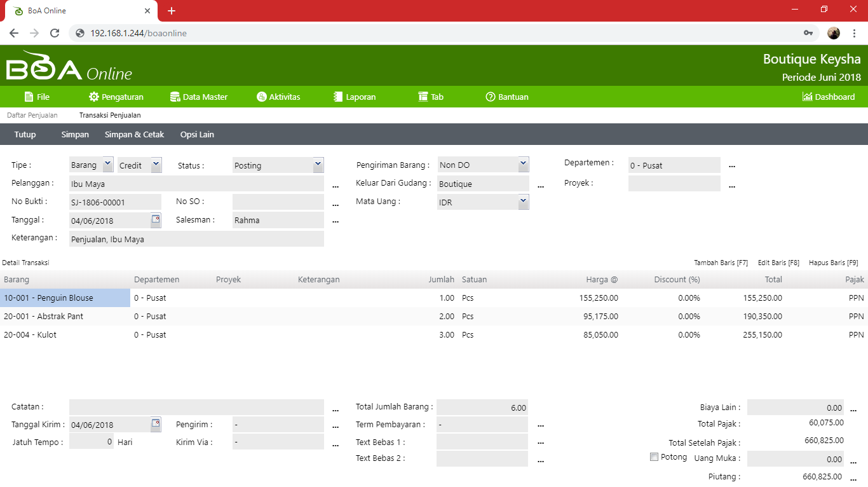Expand the Status Posting dropdown
Viewport: 868px width, 487px height.
318,165
